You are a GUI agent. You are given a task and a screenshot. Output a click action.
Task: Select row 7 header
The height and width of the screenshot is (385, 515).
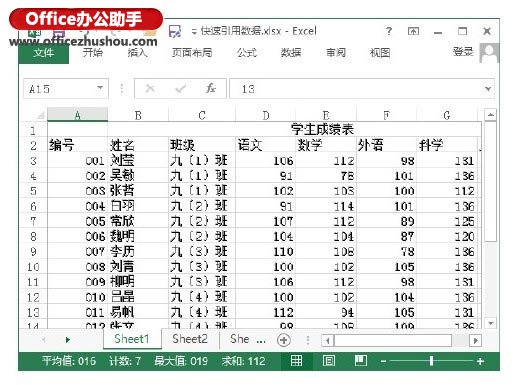tap(33, 221)
